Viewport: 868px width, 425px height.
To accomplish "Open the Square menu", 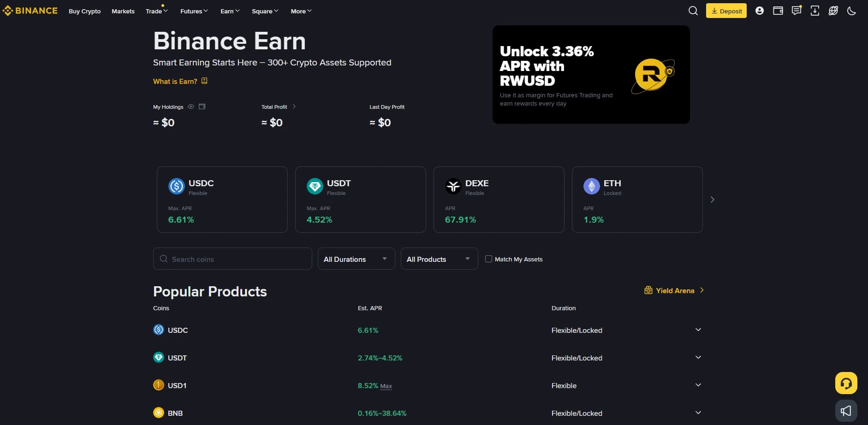I will click(265, 11).
